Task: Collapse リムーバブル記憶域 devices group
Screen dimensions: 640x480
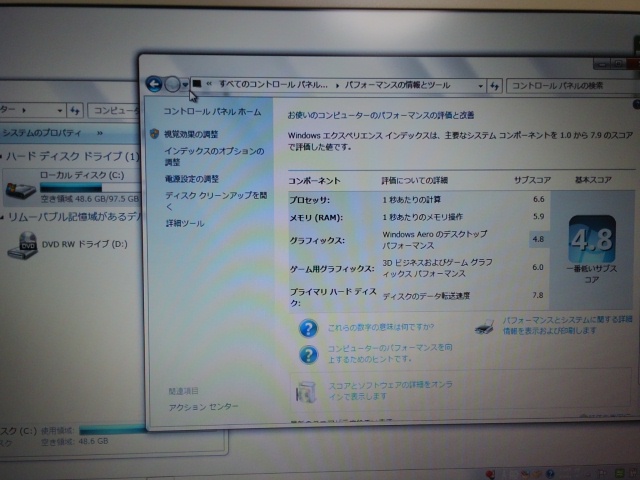Action: coord(2,217)
